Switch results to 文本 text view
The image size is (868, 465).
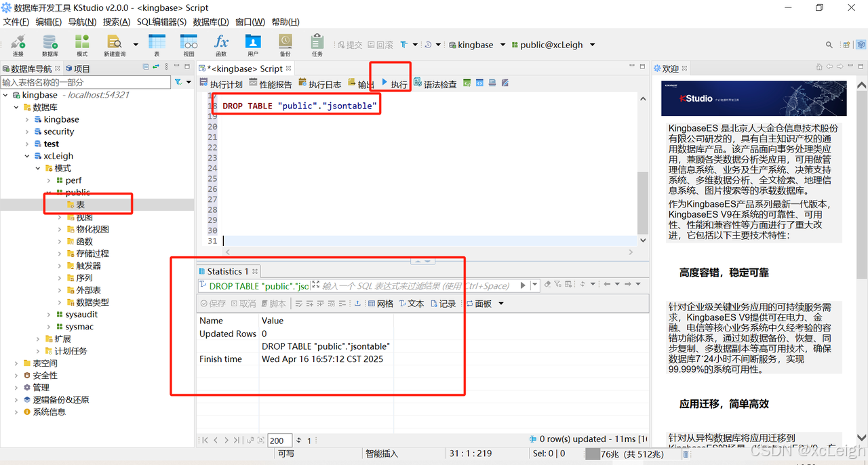pyautogui.click(x=412, y=304)
